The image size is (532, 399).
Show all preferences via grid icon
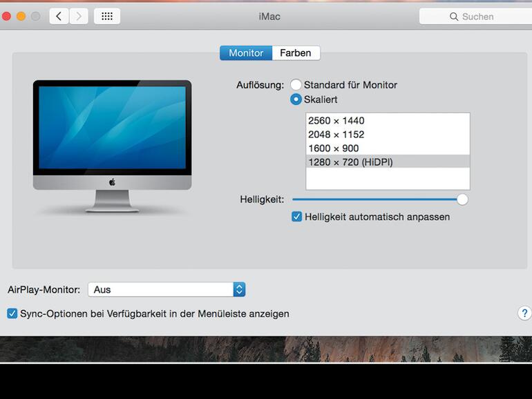(107, 17)
